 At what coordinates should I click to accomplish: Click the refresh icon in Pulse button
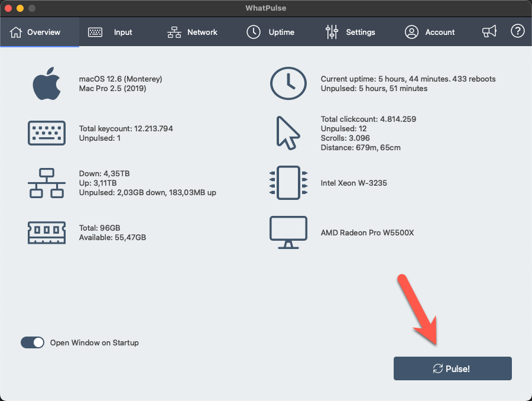click(438, 368)
